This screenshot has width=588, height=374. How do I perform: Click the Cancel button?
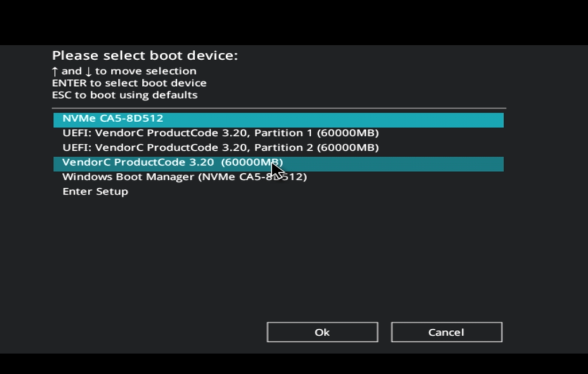click(x=446, y=332)
